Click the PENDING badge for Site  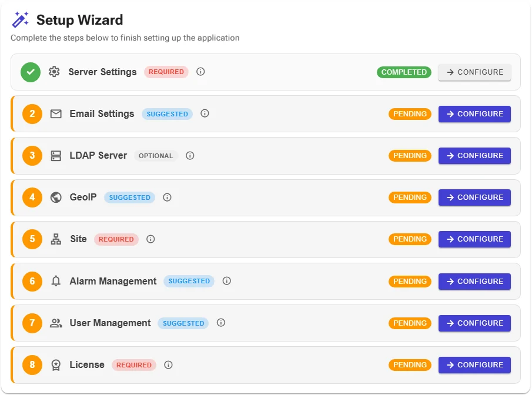point(410,239)
